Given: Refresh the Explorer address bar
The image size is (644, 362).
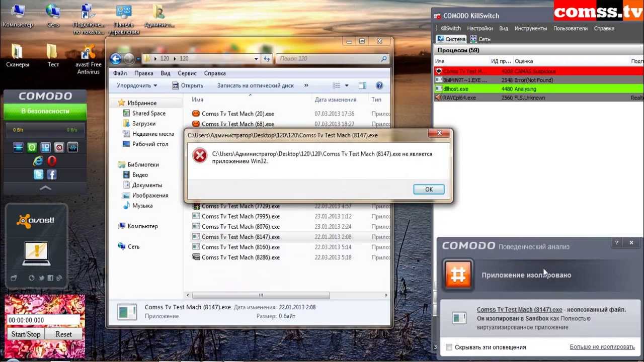Looking at the screenshot, I should pos(267,59).
